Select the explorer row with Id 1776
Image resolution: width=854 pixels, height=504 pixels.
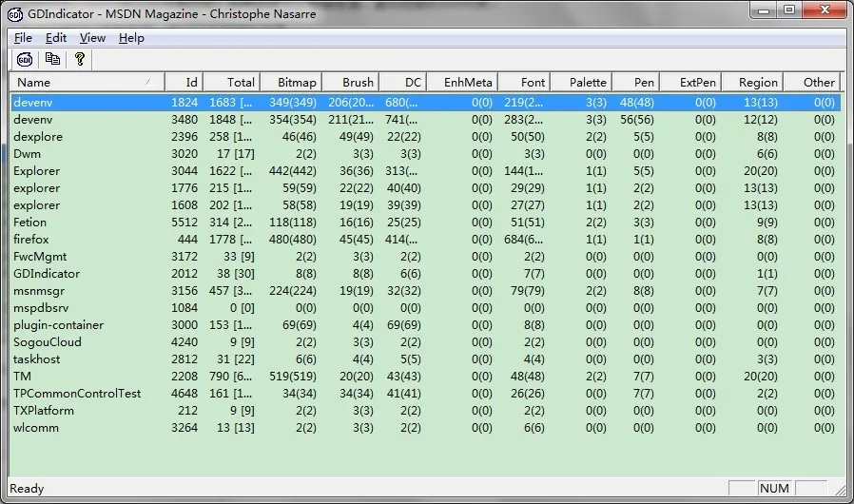point(426,188)
